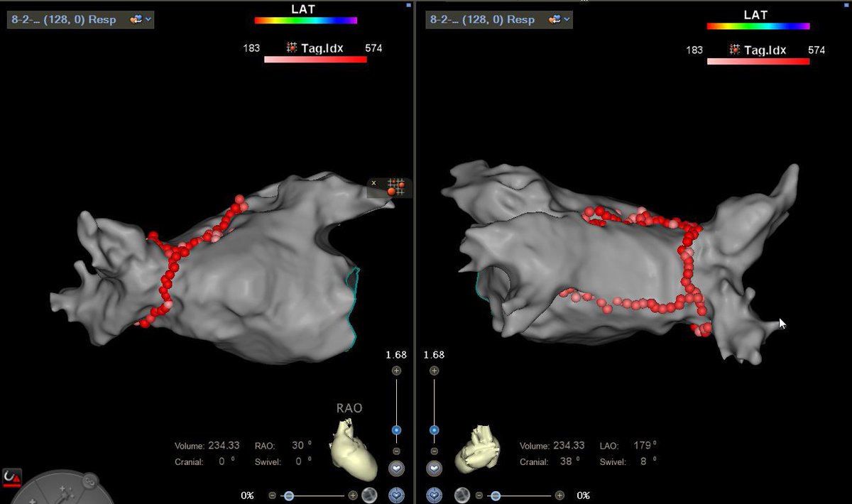Image resolution: width=852 pixels, height=504 pixels.
Task: Increase left pane transparency with plus button
Action: click(353, 495)
